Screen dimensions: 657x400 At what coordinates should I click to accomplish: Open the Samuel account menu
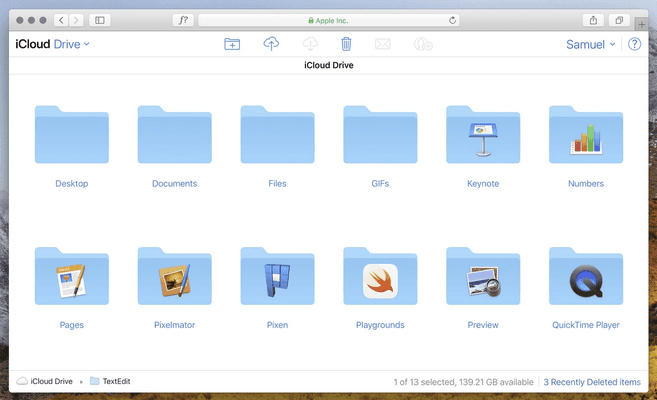point(590,44)
